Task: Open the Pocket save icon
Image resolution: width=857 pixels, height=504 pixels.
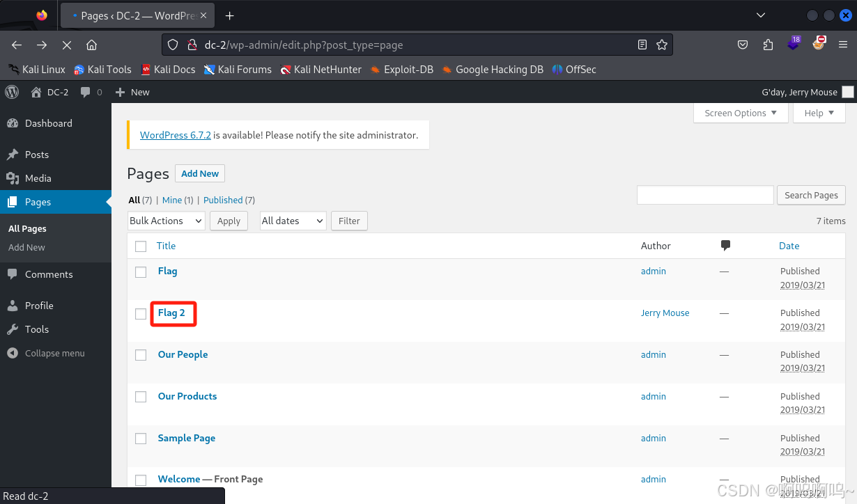Action: click(743, 45)
